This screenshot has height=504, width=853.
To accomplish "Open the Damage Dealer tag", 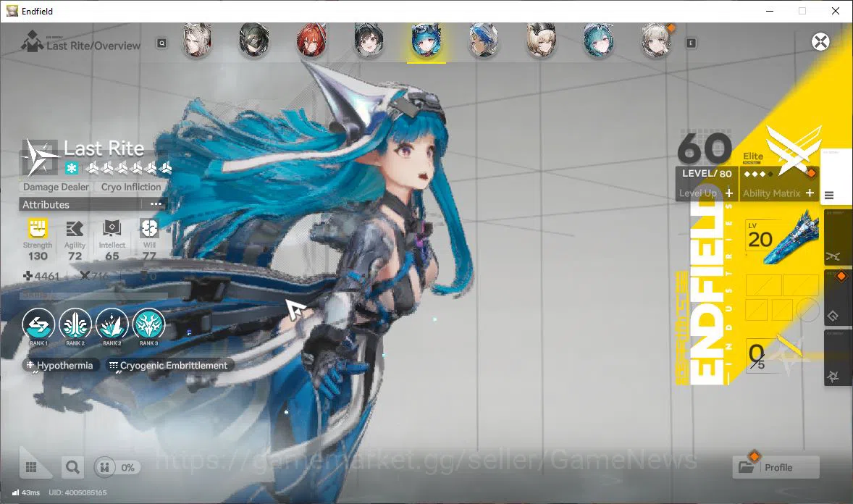I will tap(56, 187).
